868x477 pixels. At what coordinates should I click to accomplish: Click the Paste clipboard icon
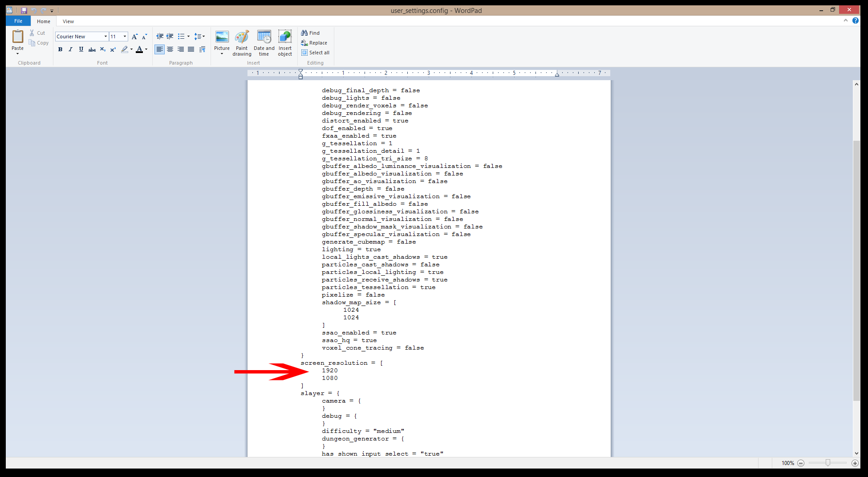(x=18, y=37)
